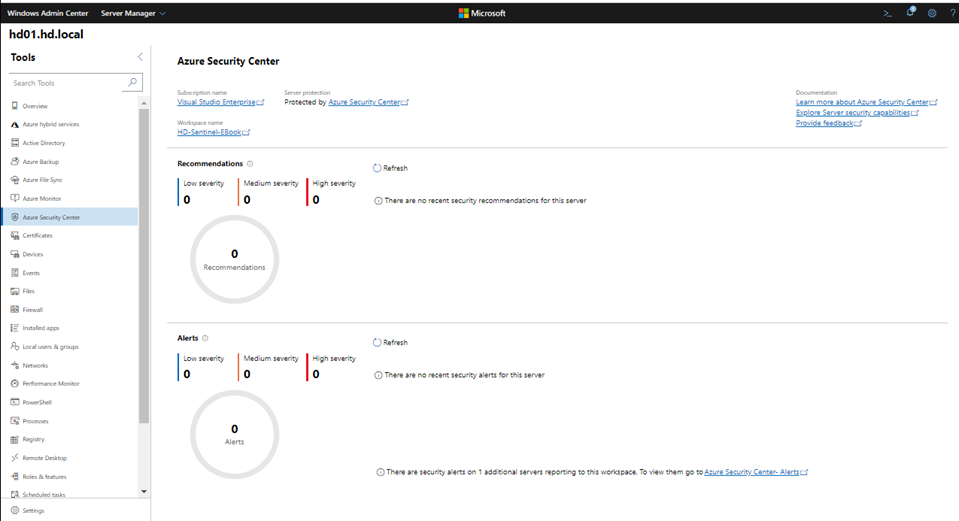Click Windows Admin Center title
This screenshot has height=521, width=959.
[x=48, y=13]
